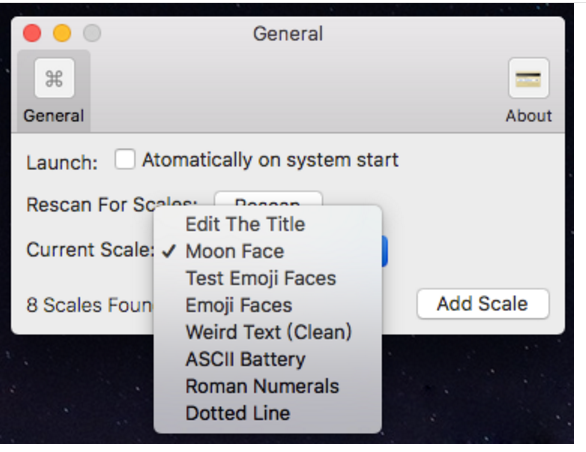
Task: Click the General window title bar
Action: [x=288, y=34]
